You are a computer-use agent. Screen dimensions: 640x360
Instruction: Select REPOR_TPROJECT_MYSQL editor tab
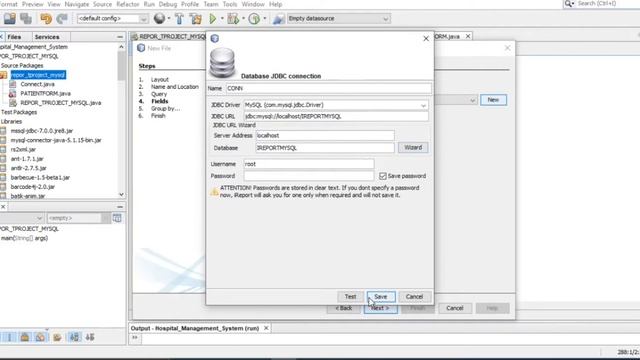tap(168, 36)
